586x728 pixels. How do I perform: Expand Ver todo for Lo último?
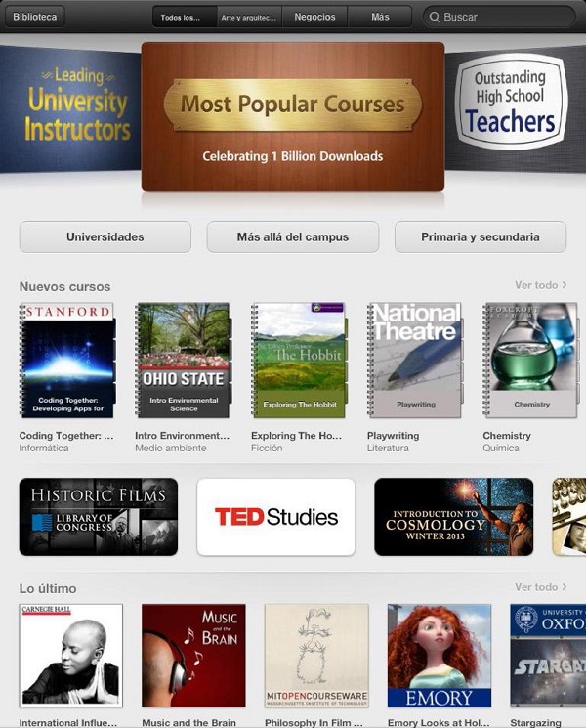[540, 587]
